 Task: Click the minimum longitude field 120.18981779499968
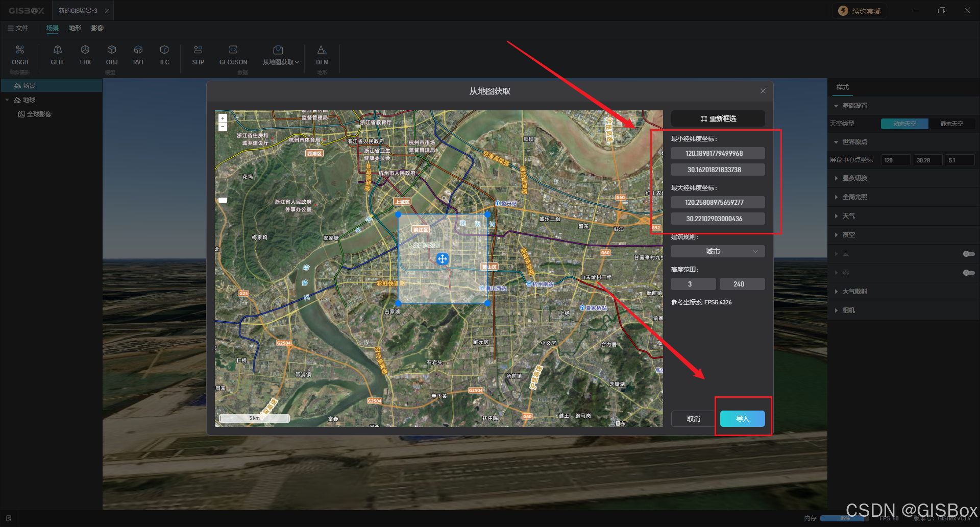pos(718,153)
